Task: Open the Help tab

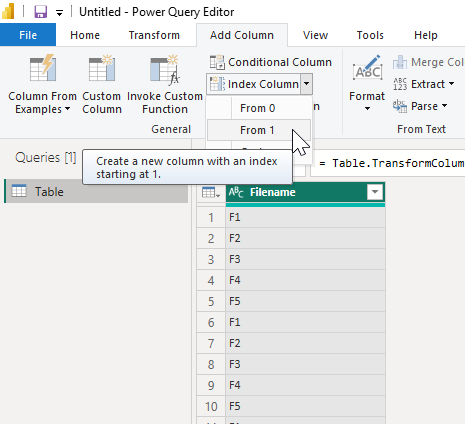Action: point(426,35)
